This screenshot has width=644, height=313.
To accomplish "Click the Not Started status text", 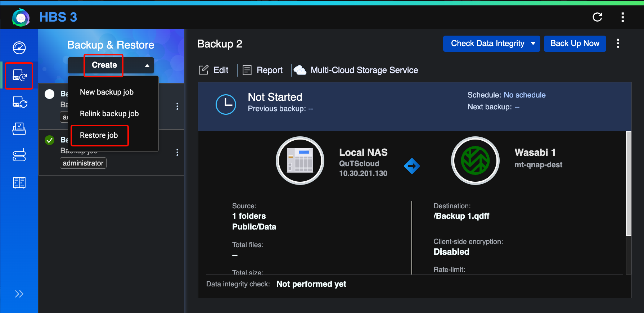I will pyautogui.click(x=275, y=97).
